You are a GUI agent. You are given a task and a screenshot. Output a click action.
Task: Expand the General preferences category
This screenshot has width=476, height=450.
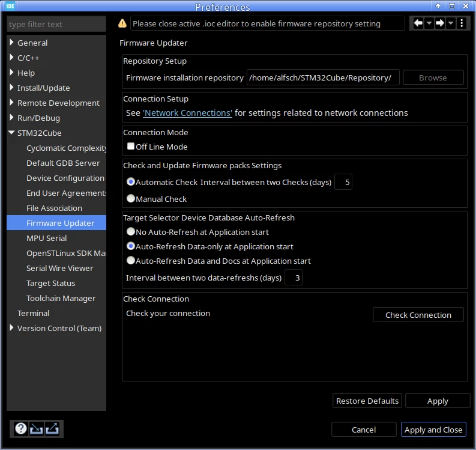11,43
